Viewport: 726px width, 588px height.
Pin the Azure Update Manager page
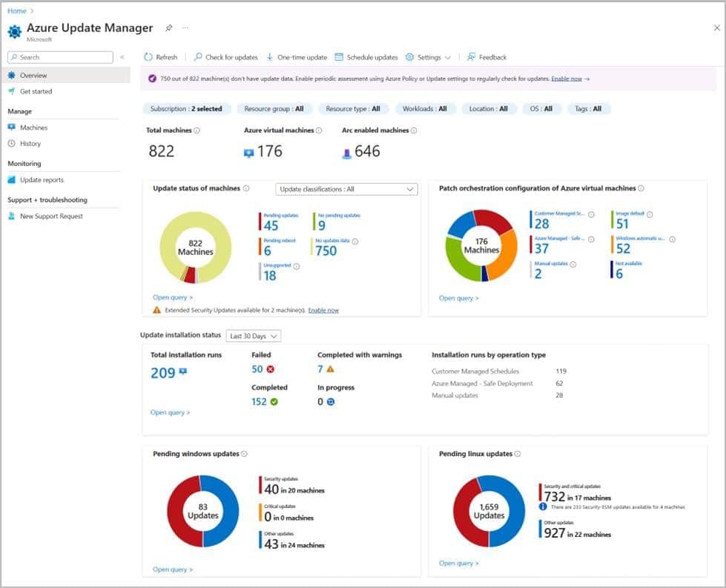point(167,27)
